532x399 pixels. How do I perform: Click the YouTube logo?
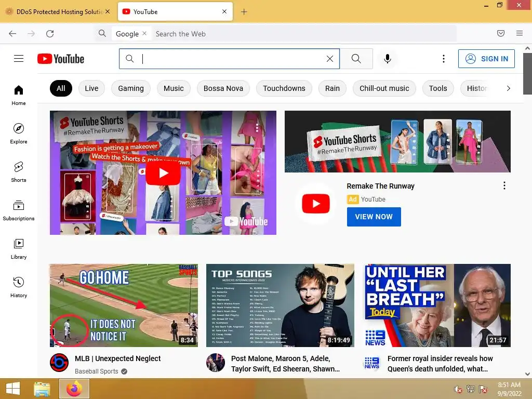click(x=61, y=59)
